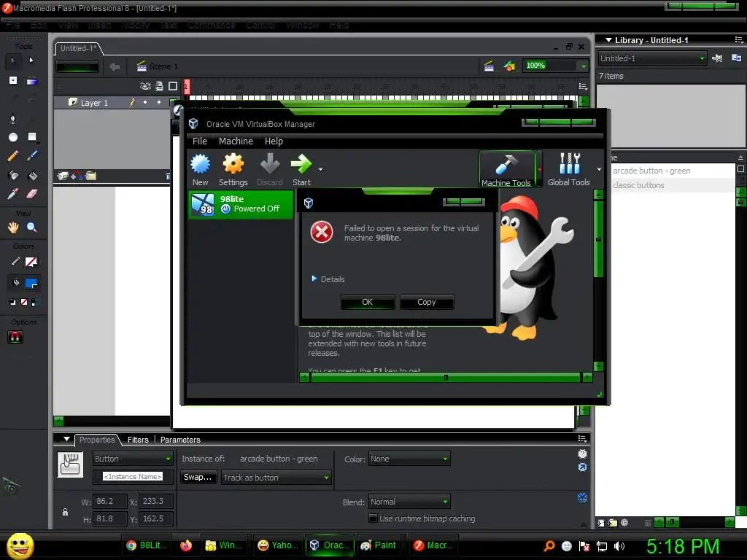Click the green Start arrow in VirtualBox

pyautogui.click(x=301, y=169)
